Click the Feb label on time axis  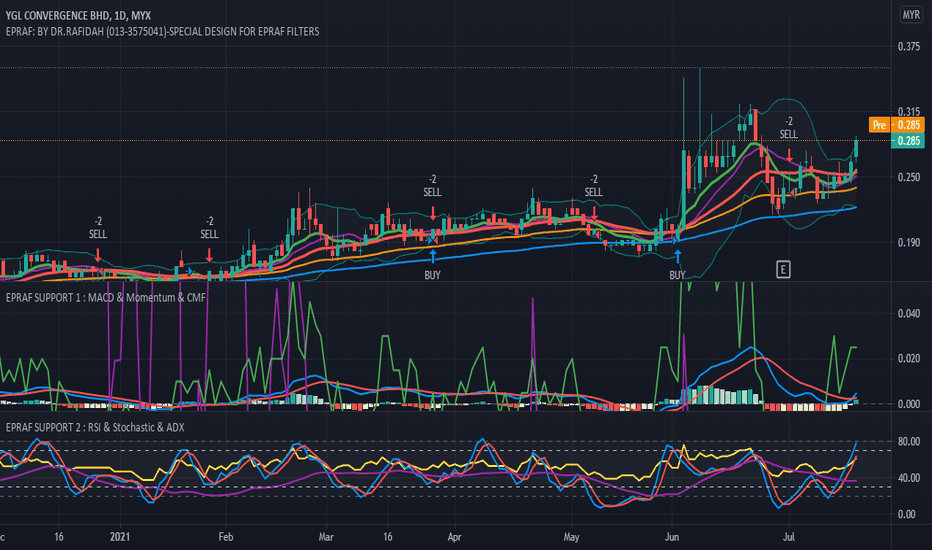tap(225, 537)
